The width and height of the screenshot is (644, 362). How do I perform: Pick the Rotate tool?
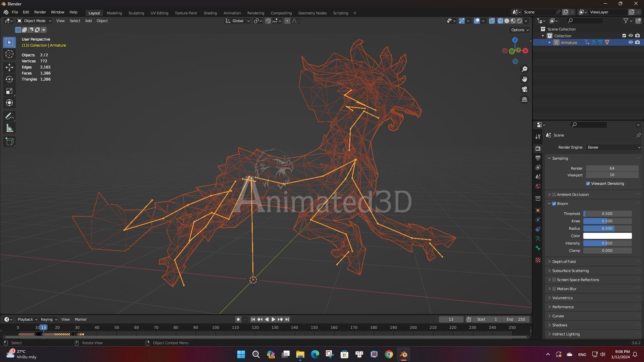click(9, 79)
